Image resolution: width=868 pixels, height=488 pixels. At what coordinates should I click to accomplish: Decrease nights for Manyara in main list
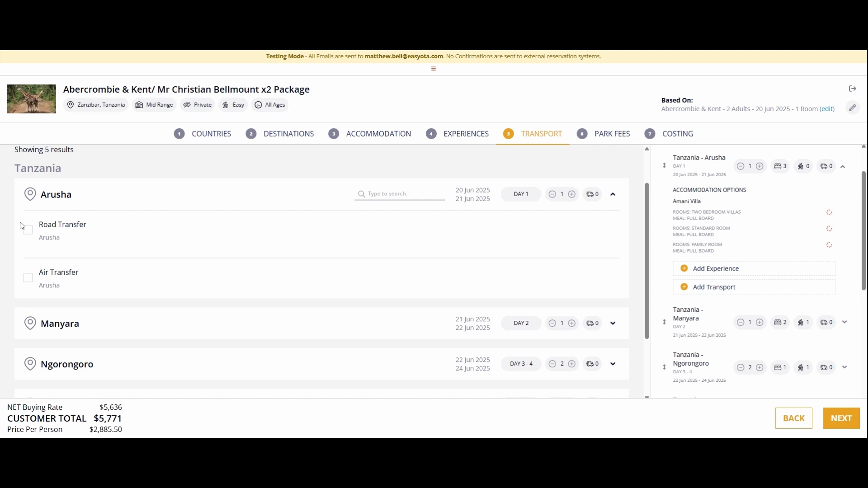[552, 324]
